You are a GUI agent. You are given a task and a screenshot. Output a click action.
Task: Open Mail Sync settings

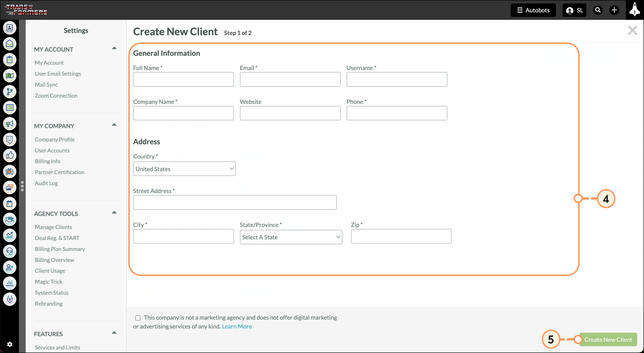(x=46, y=85)
